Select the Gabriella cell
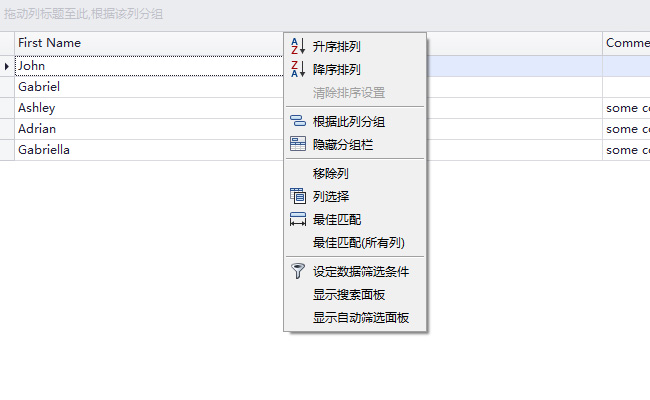Viewport: 650px width, 400px height. click(x=149, y=150)
